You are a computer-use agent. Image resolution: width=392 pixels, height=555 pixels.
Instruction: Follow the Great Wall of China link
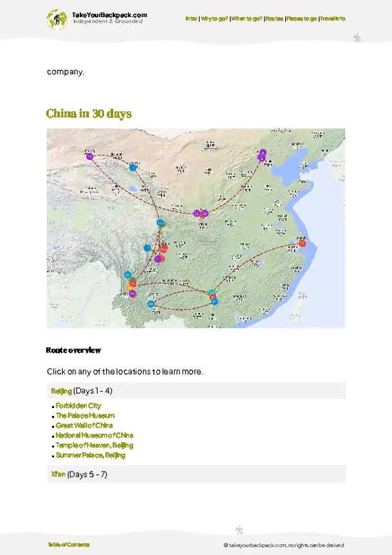(x=84, y=425)
